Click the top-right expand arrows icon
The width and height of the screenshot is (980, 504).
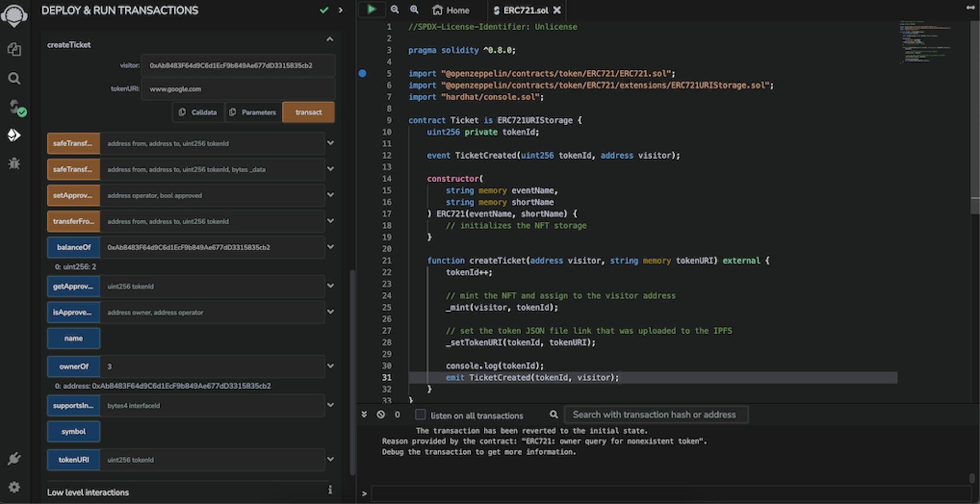point(970,8)
